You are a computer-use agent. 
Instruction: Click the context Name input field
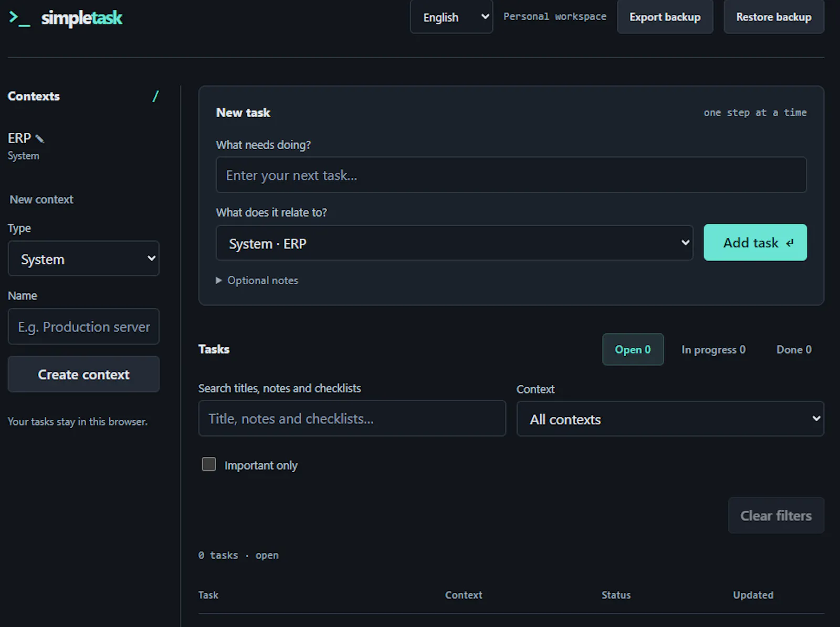point(83,326)
